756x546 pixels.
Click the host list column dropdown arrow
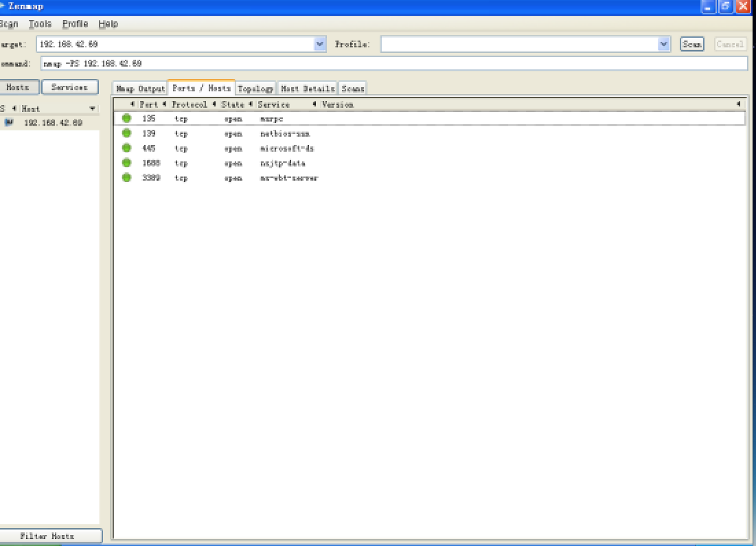click(x=93, y=109)
